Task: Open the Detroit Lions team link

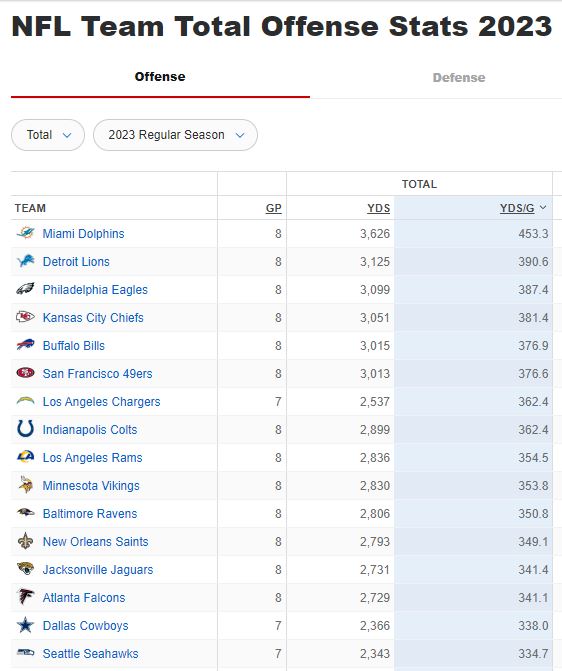Action: 76,261
